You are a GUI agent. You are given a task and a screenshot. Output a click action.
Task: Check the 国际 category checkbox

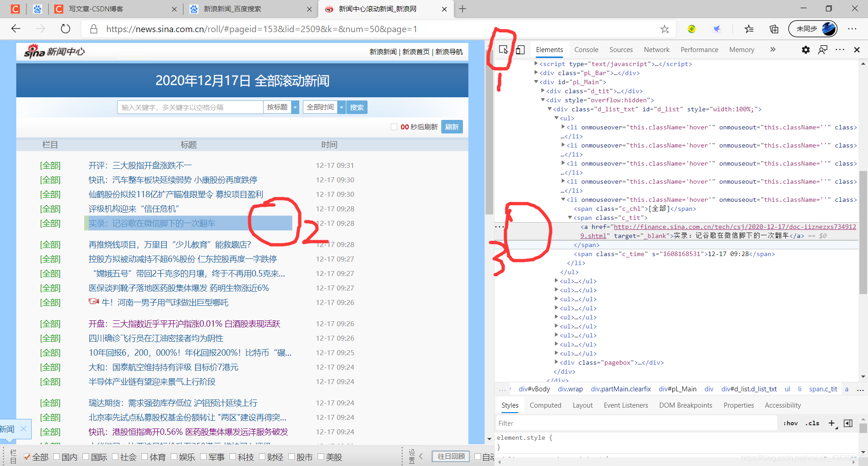coord(86,456)
